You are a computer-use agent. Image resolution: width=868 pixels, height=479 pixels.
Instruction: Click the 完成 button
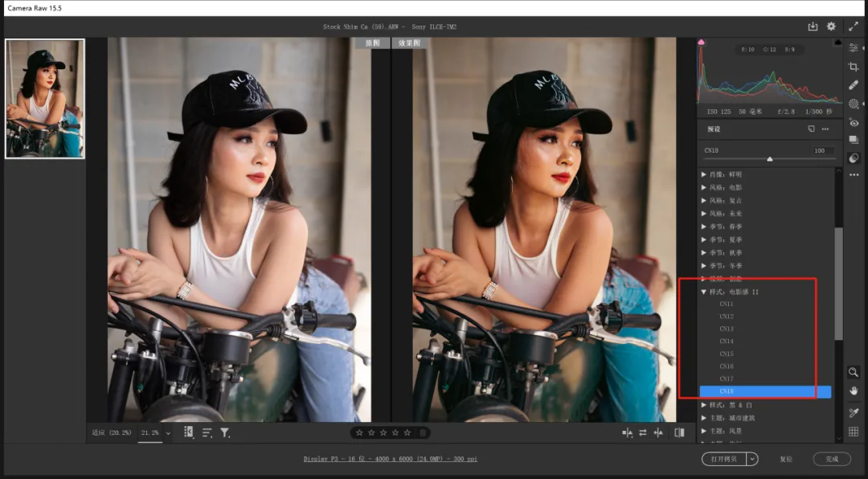(x=832, y=459)
